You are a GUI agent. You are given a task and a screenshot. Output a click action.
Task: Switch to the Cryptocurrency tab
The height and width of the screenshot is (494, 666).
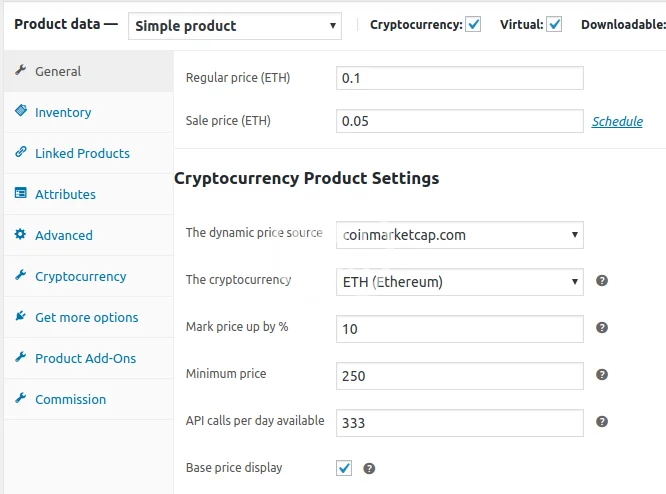point(80,276)
